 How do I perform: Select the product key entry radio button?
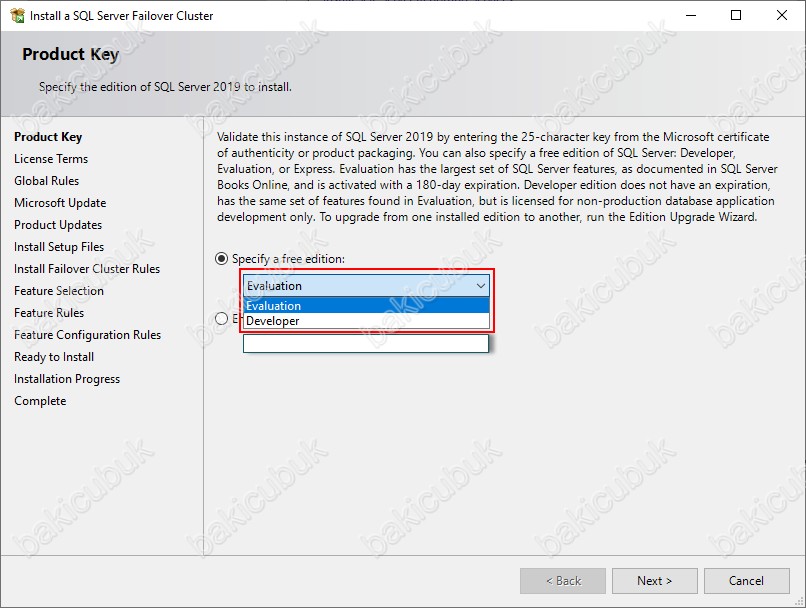pyautogui.click(x=222, y=319)
